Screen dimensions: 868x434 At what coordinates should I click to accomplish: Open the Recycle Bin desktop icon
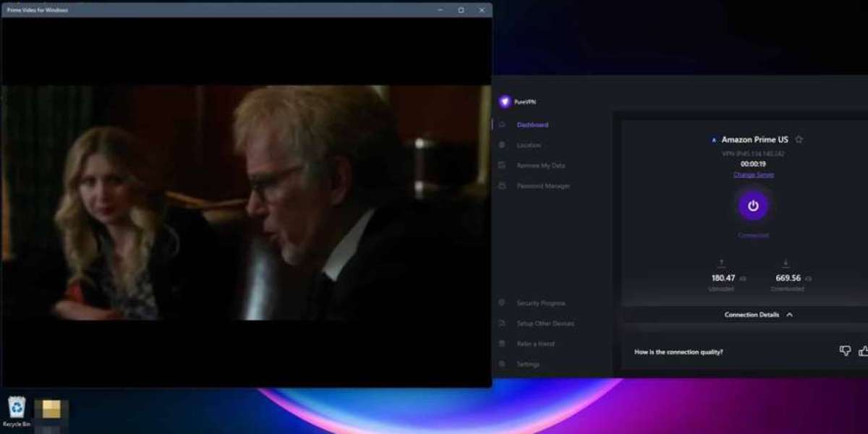pos(17,412)
